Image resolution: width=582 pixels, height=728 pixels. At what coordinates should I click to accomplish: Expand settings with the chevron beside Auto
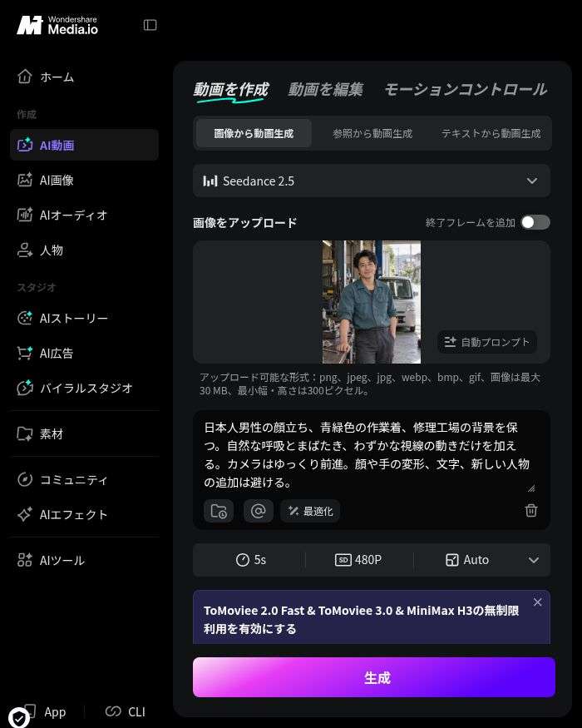[x=534, y=560]
